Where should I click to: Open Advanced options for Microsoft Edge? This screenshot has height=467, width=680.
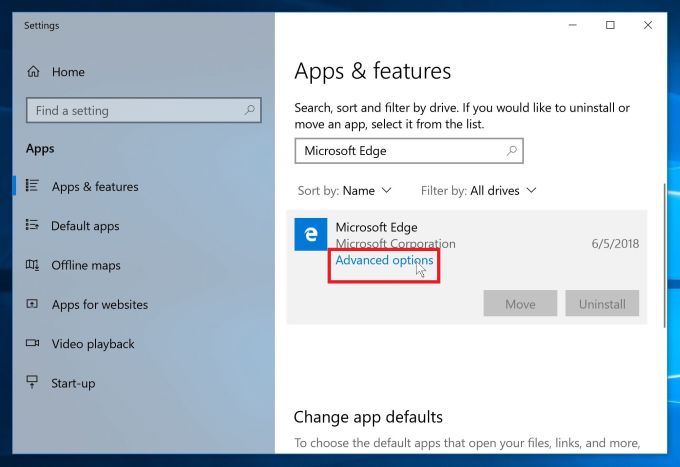coord(384,261)
